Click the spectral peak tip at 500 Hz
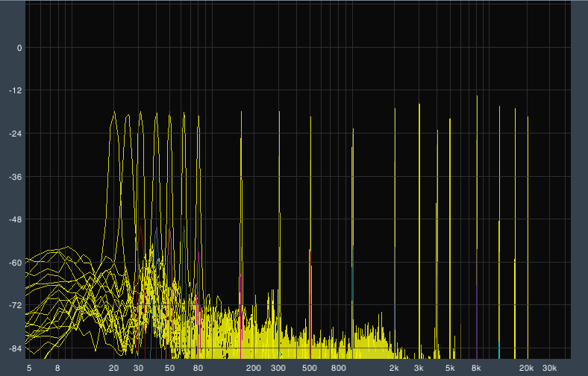The image size is (588, 376). pyautogui.click(x=310, y=117)
